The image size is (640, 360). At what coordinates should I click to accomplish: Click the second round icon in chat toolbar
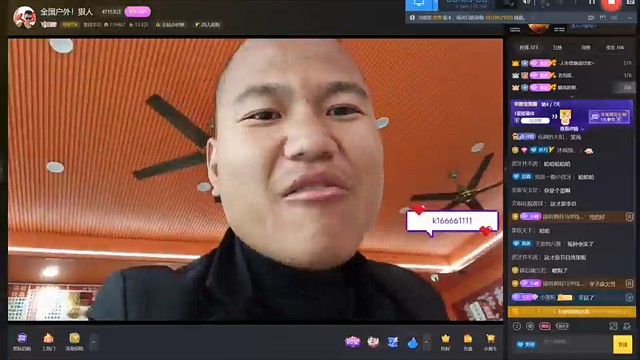(530, 326)
